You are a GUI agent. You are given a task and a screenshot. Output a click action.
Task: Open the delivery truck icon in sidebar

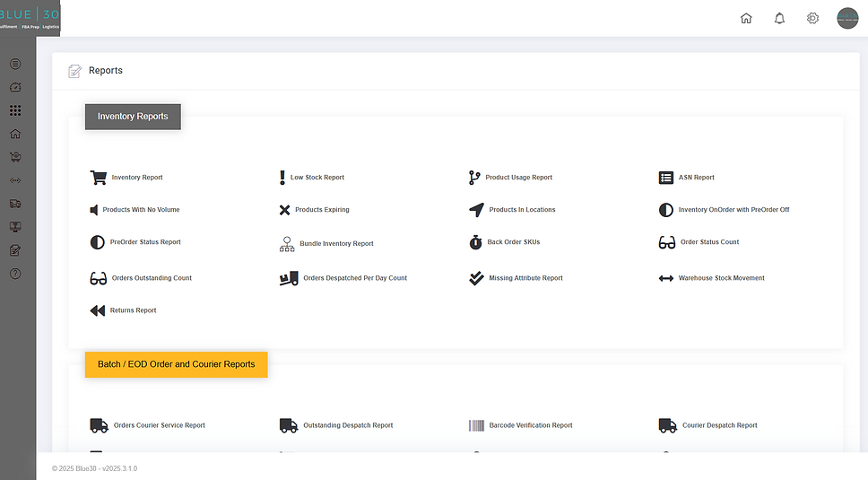(15, 204)
